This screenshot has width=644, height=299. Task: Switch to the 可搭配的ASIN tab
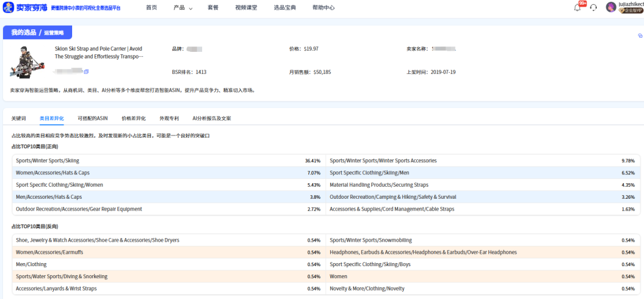pos(92,118)
